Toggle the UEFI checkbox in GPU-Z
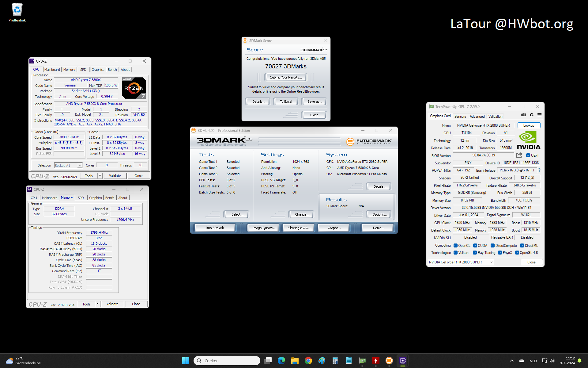Screen dimensions: 588x368 point(528,155)
